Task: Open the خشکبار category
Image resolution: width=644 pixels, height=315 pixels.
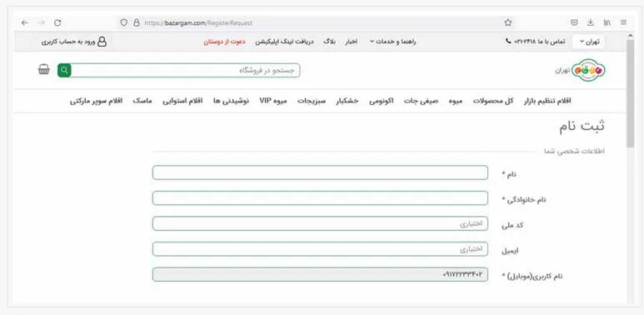Action: click(x=347, y=101)
